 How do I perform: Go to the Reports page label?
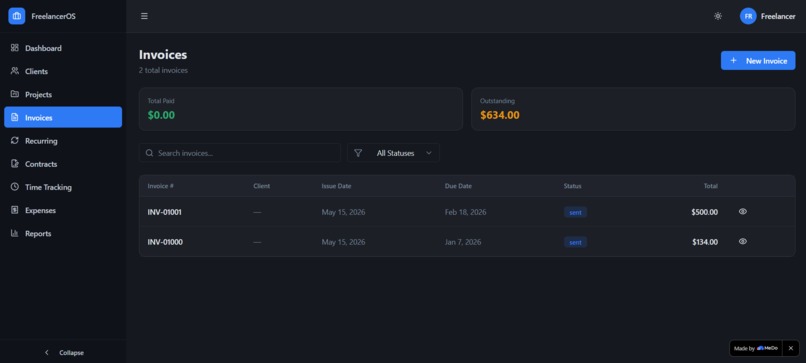(x=38, y=233)
